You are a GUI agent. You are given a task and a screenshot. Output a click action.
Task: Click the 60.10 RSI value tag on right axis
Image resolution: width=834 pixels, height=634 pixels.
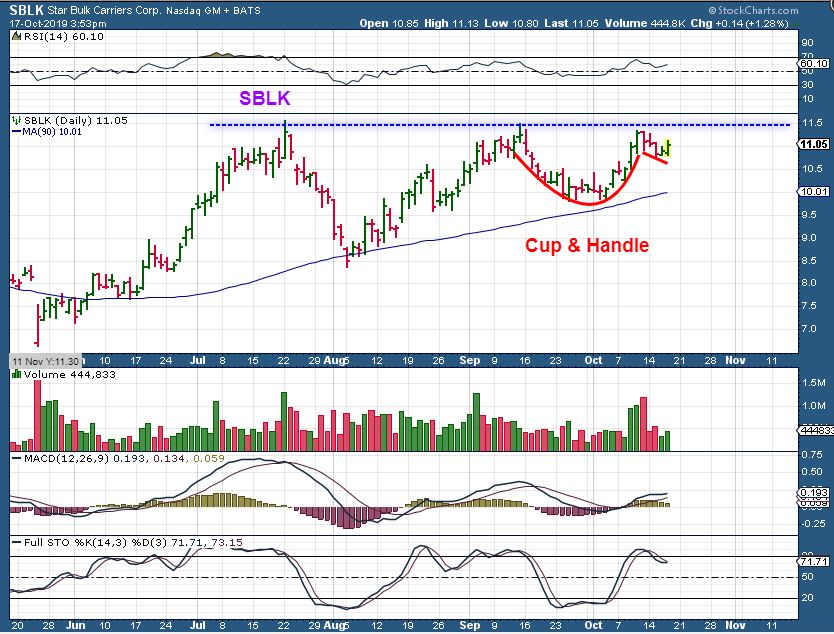(814, 63)
